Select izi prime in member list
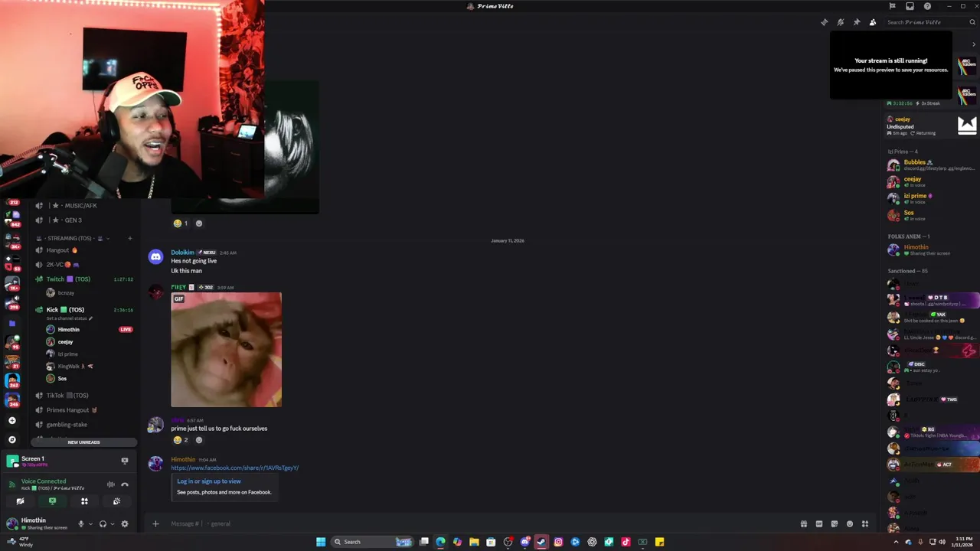The width and height of the screenshot is (980, 551). 930,199
